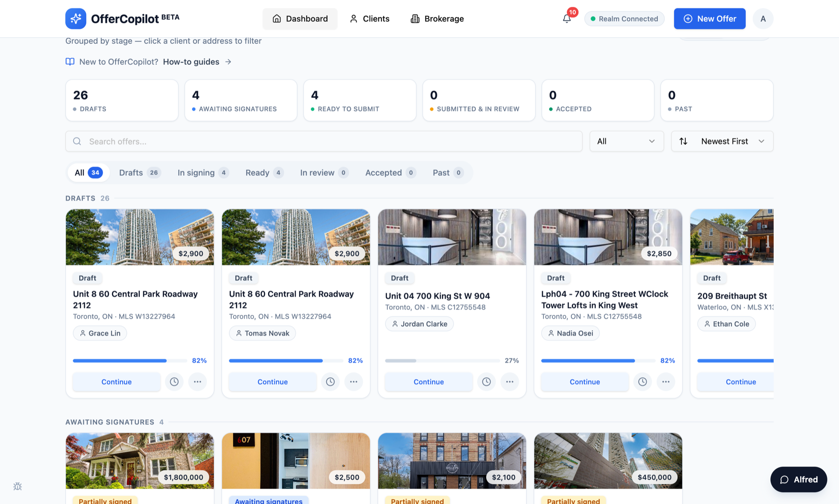Open the $2,100 brick building photo
This screenshot has width=839, height=504.
pyautogui.click(x=452, y=461)
